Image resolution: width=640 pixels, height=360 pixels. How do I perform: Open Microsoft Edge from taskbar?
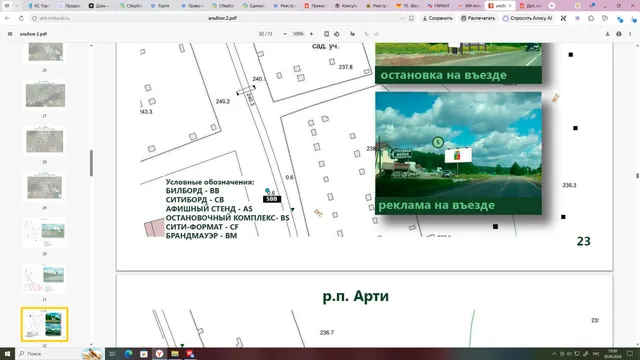pyautogui.click(x=128, y=353)
